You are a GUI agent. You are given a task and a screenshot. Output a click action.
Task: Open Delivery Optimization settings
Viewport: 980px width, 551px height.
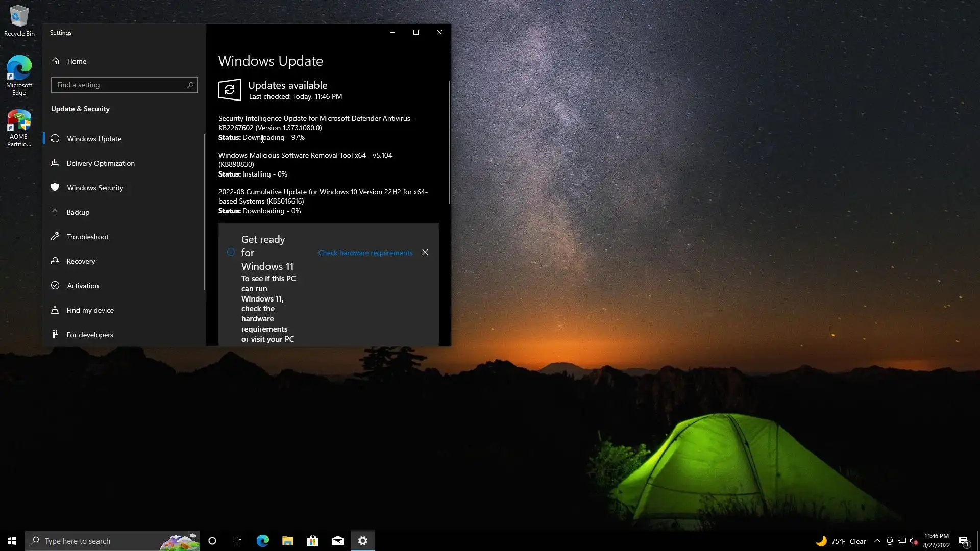click(101, 163)
